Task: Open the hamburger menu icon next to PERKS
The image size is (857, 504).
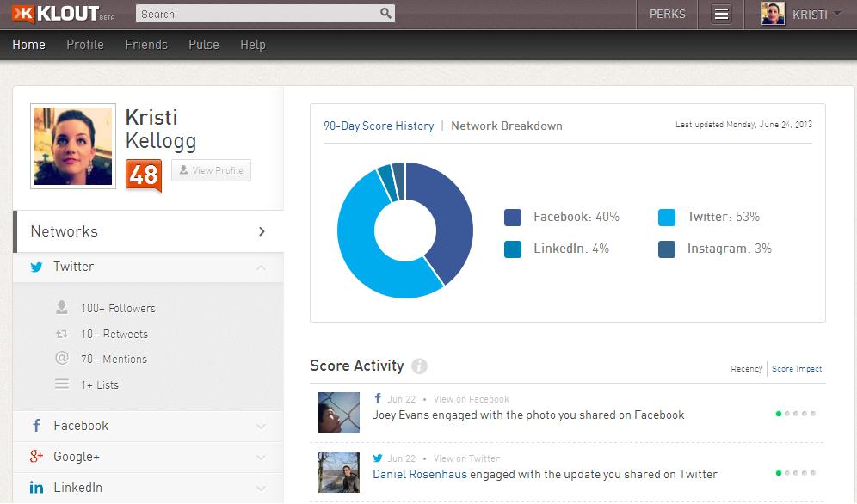Action: (x=721, y=14)
